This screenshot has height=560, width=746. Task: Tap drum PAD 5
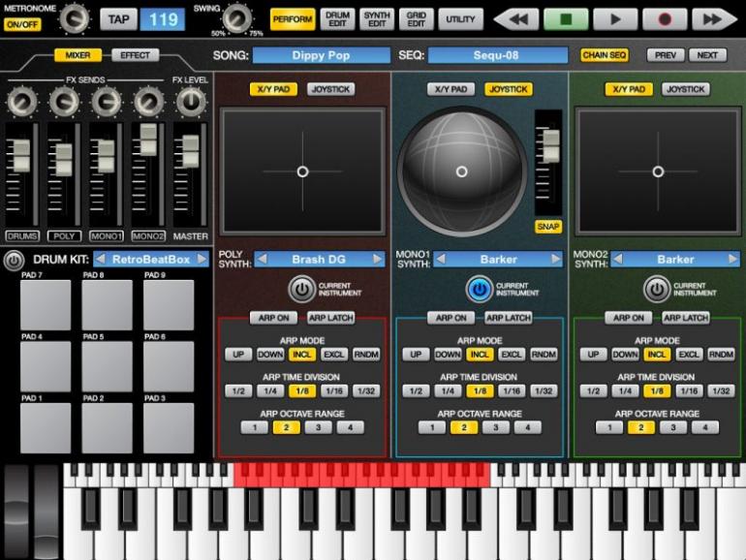pos(107,366)
